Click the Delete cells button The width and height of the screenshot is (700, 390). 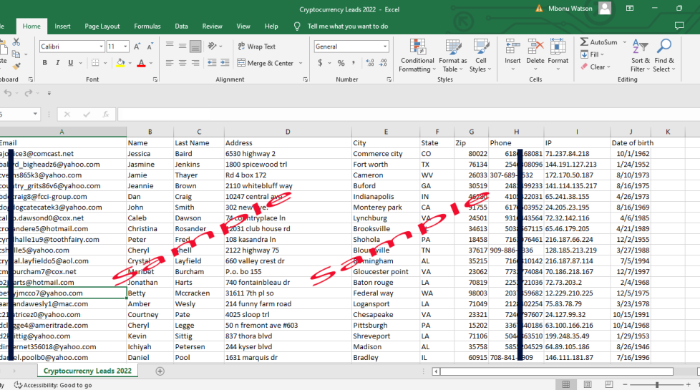pyautogui.click(x=535, y=55)
